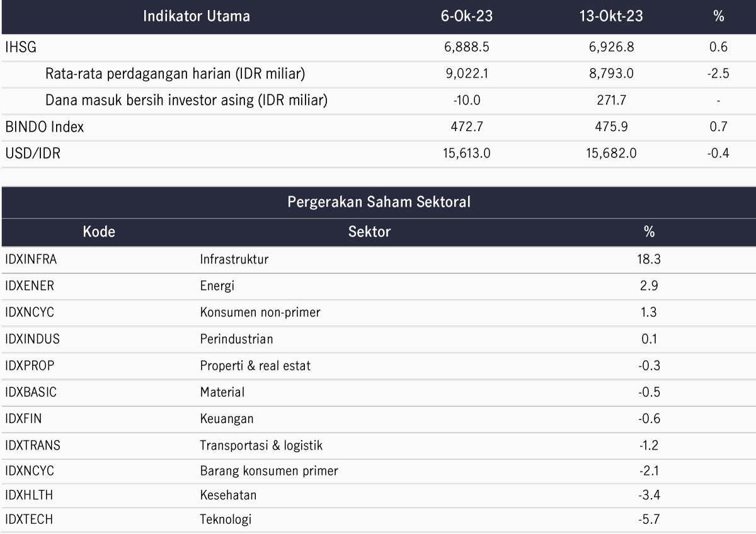
Task: Select Rata-rata perdagangan harian row label
Action: 175,74
